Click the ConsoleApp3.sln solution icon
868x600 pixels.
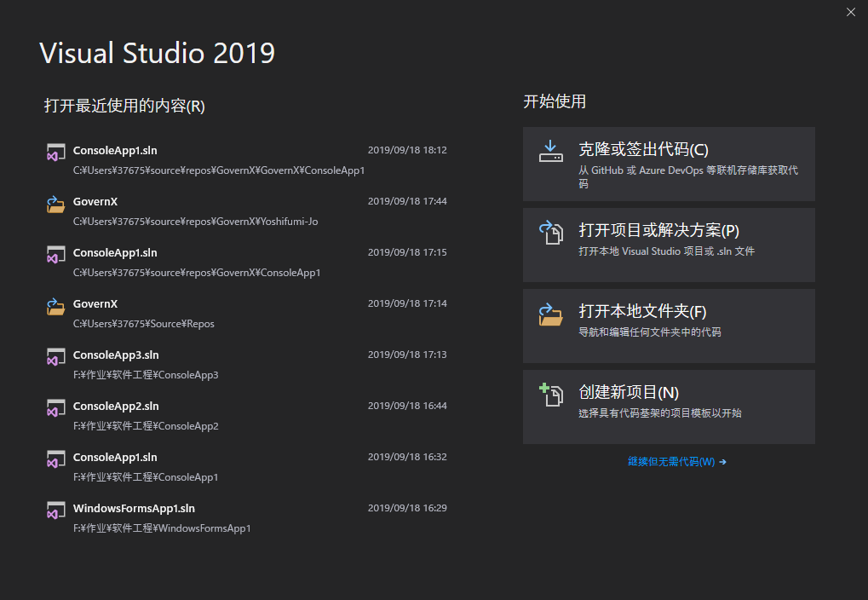(x=55, y=357)
